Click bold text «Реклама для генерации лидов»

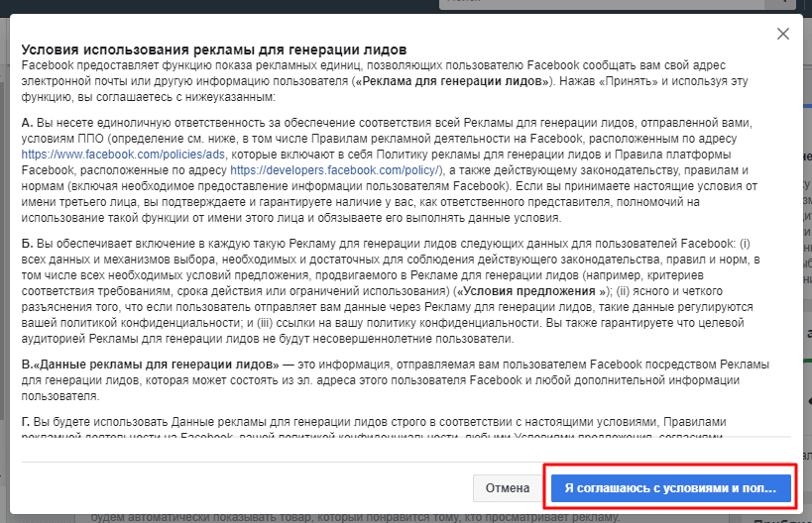[454, 82]
